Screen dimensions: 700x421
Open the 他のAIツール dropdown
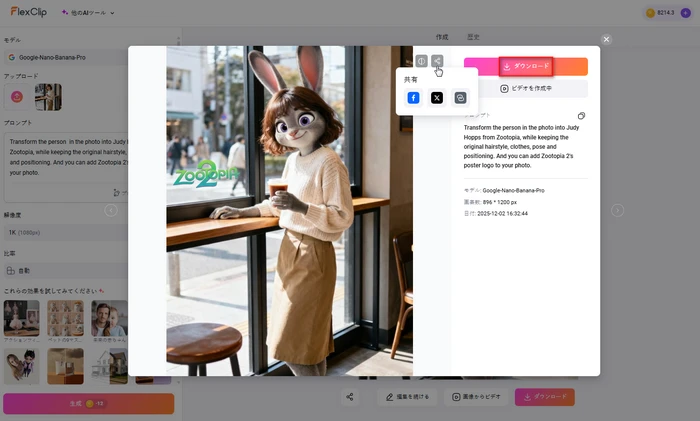88,13
